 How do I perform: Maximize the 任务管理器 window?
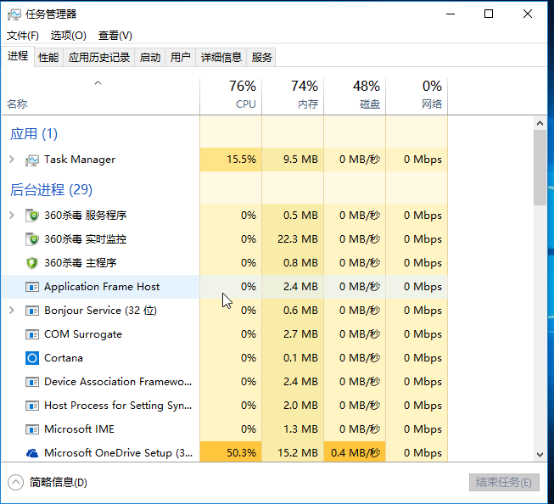click(x=489, y=14)
